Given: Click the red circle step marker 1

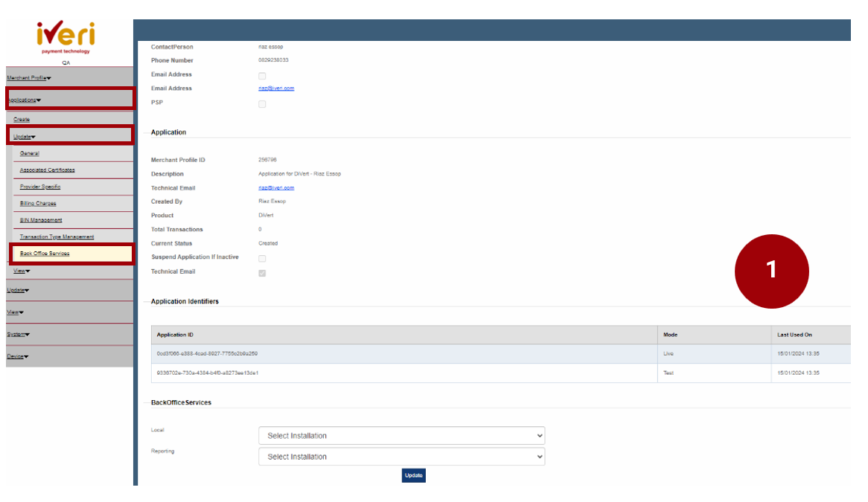Looking at the screenshot, I should (771, 271).
